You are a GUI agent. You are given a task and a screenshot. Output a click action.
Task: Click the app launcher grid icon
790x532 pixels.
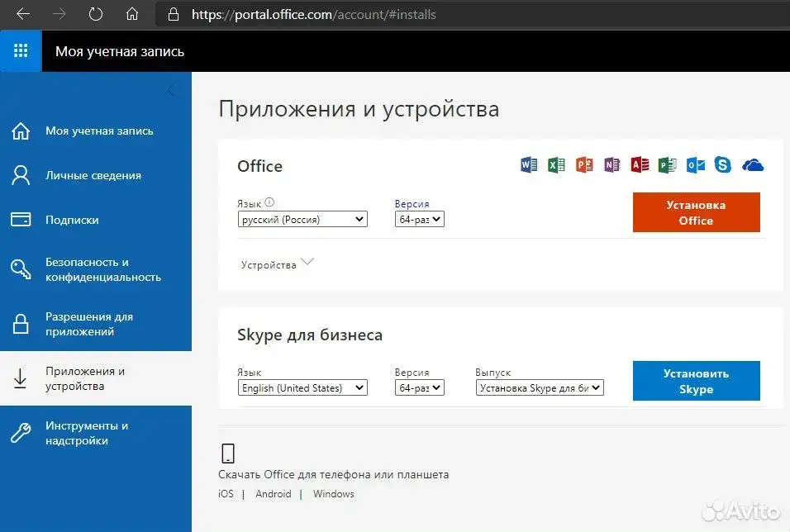(x=20, y=50)
